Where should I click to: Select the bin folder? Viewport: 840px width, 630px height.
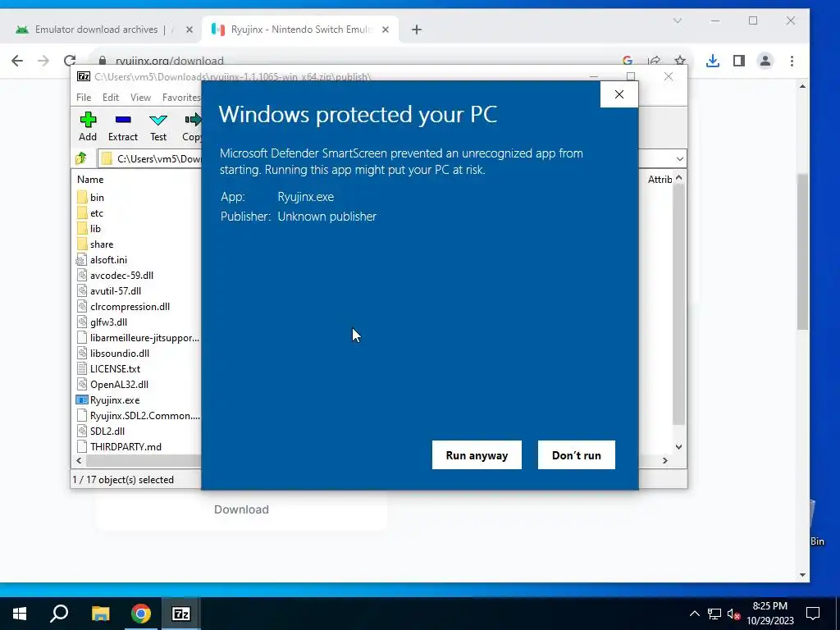click(90, 197)
